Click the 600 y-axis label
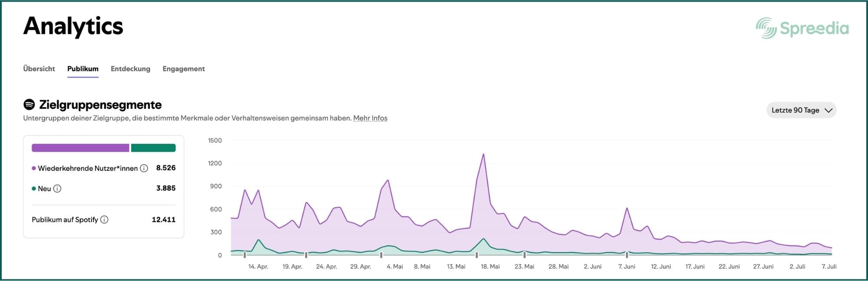The width and height of the screenshot is (868, 281). point(216,209)
